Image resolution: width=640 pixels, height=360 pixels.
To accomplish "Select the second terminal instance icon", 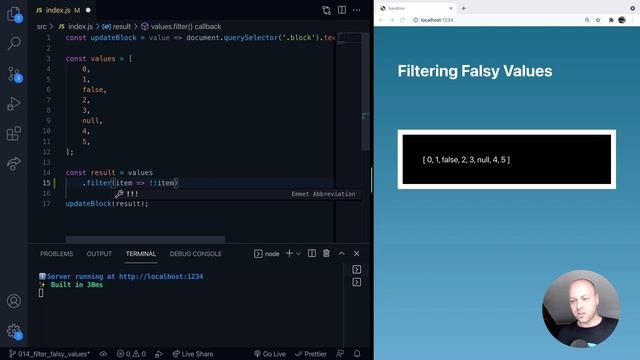I will [x=357, y=282].
